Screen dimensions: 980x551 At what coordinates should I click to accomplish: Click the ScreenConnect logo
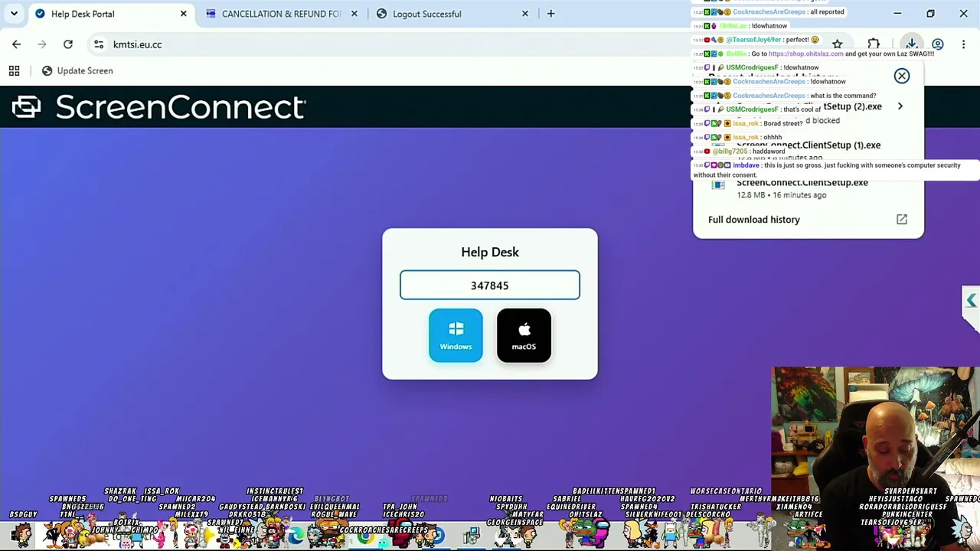tap(159, 107)
